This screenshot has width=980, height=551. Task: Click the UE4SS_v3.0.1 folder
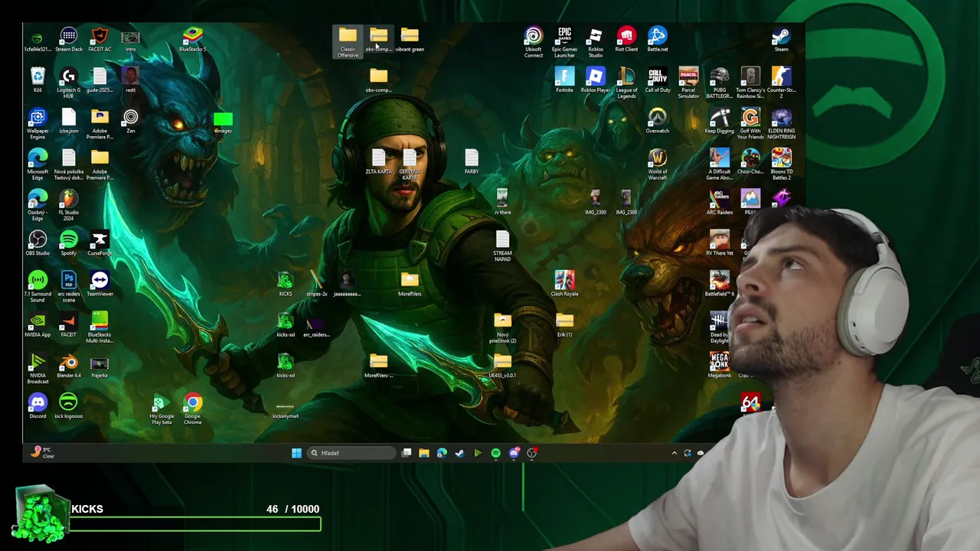click(x=502, y=366)
